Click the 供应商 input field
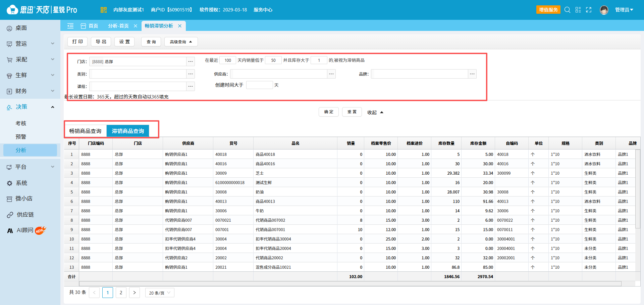Viewport: 644px width, 305px height. point(279,74)
